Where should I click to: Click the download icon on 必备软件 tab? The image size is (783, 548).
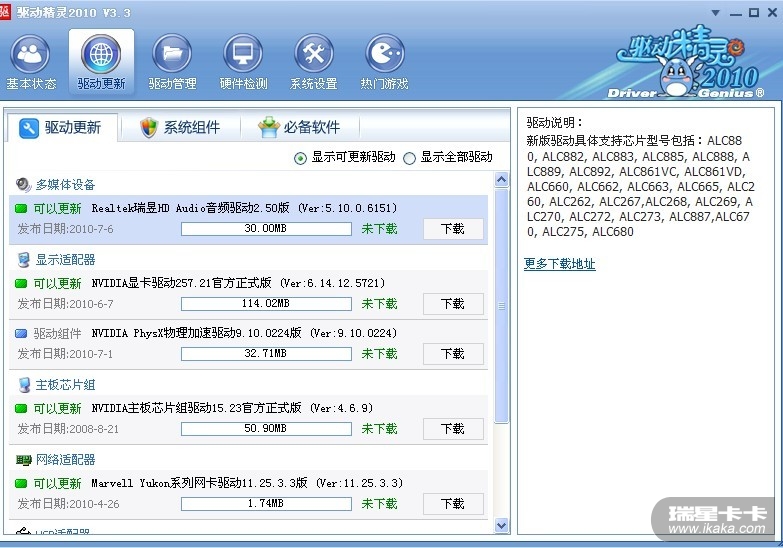pos(269,127)
